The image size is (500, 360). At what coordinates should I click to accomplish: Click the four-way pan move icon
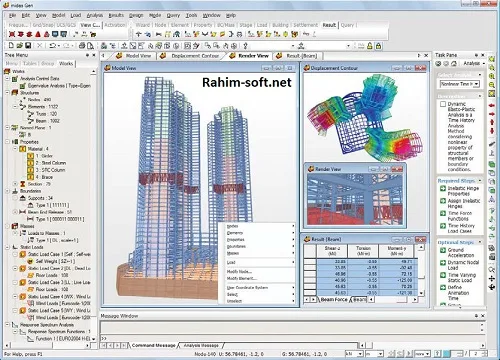pyautogui.click(x=492, y=279)
